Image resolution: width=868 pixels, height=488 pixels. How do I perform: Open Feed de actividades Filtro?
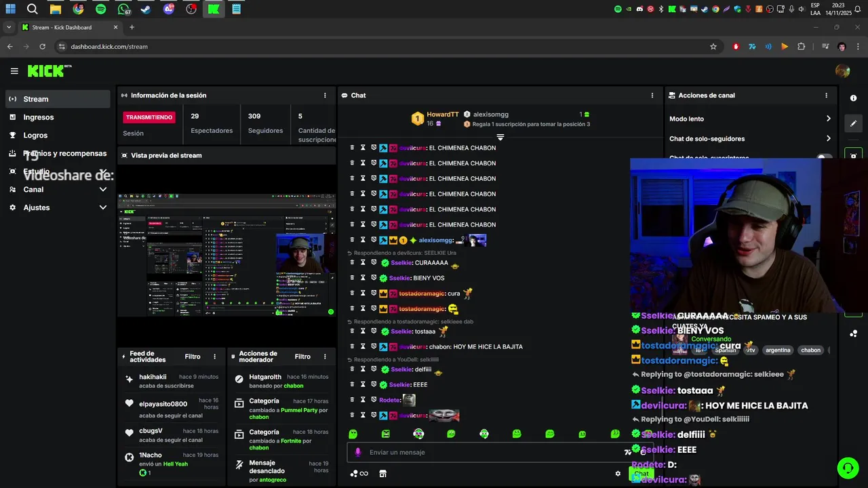click(192, 357)
